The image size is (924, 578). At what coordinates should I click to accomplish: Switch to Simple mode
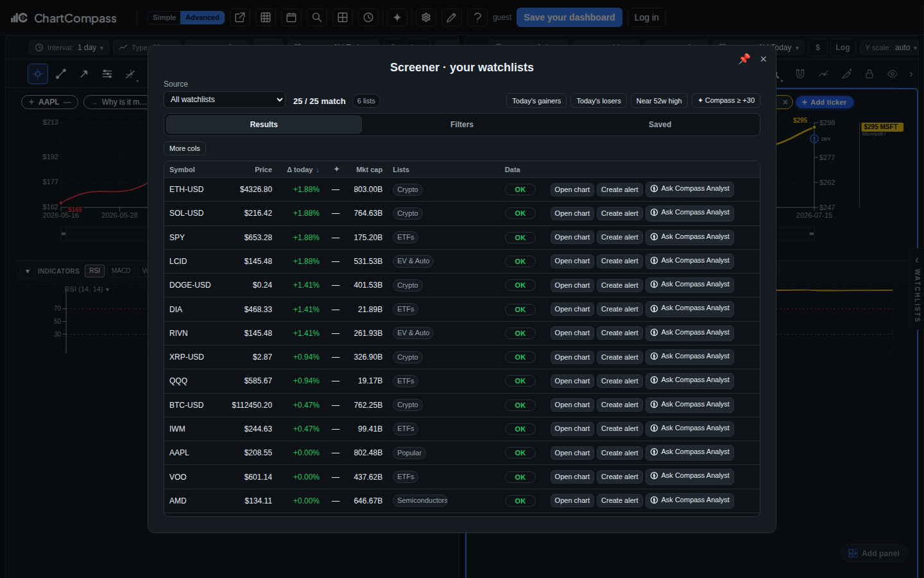(x=164, y=17)
